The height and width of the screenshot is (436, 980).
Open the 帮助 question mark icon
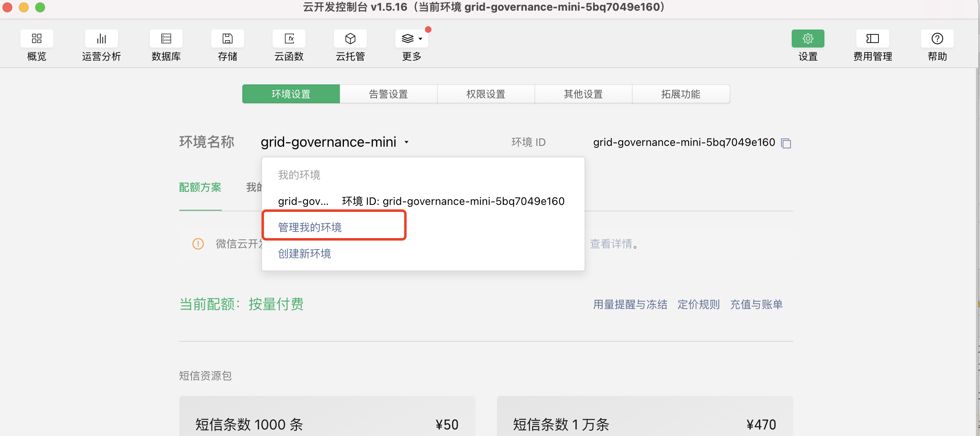937,39
